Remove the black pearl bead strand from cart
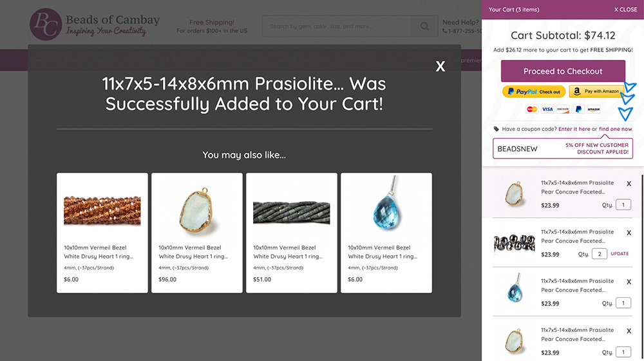The height and width of the screenshot is (361, 644). coord(629,233)
